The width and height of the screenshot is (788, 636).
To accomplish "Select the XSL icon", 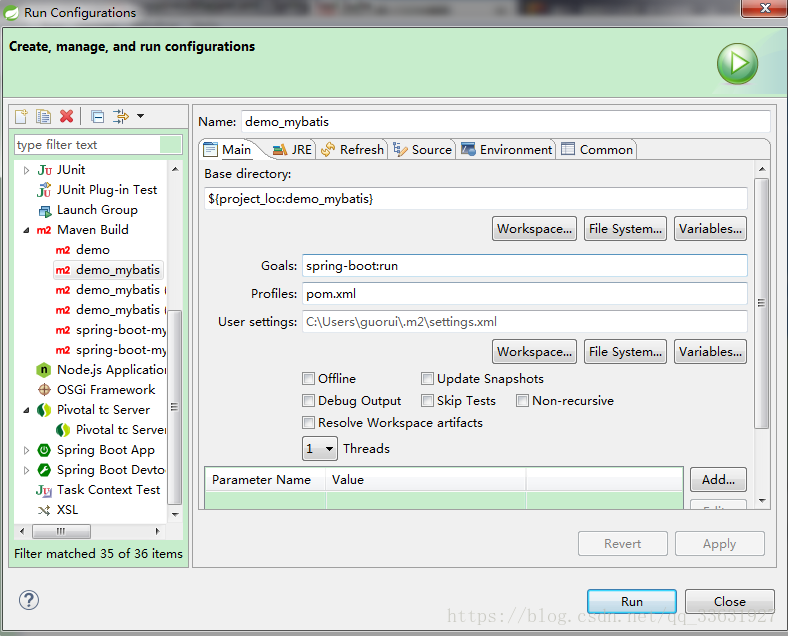I will (44, 510).
